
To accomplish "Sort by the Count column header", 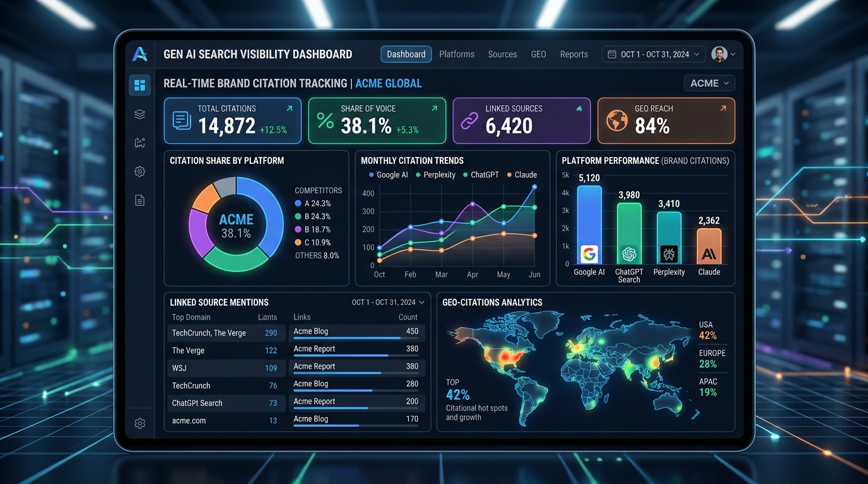I will coord(408,318).
